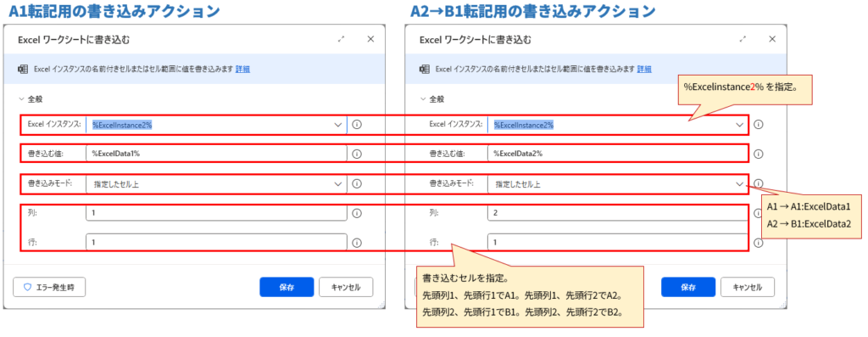Screen dimensions: 868x337
Task: Open 詳細 link in right dialog banner
Action: point(644,70)
